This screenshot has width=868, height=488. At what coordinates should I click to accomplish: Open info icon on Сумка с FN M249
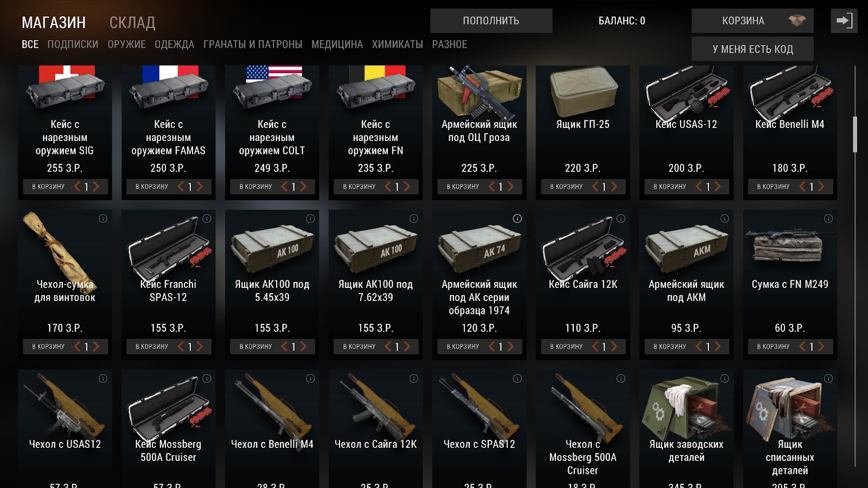point(828,219)
